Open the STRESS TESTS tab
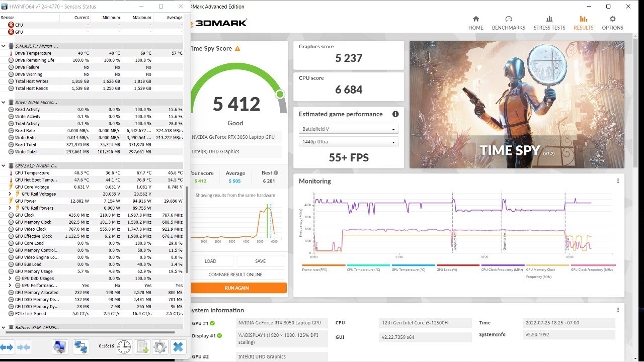 point(549,23)
